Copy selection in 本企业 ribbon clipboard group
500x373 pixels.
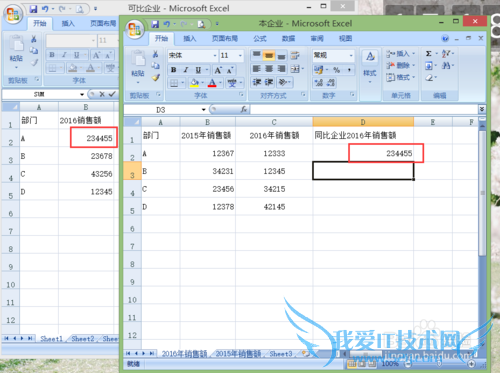point(155,66)
